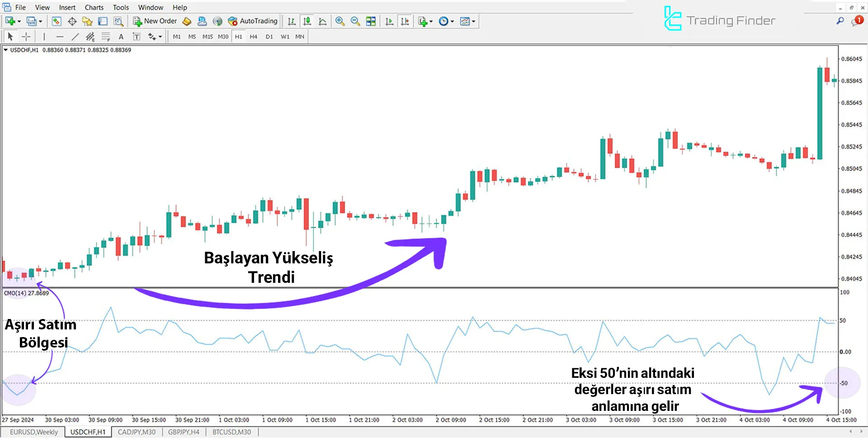Open the periodicity clock dropdown arrow

[452, 21]
